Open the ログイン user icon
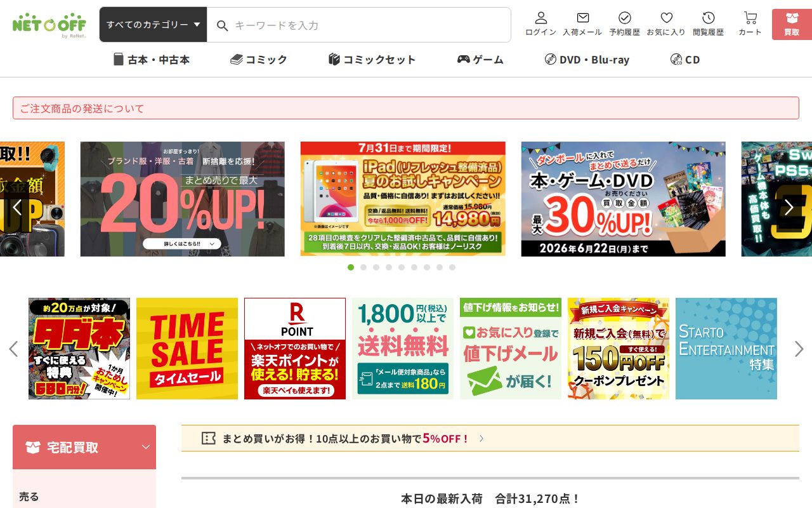812x508 pixels. tap(540, 24)
